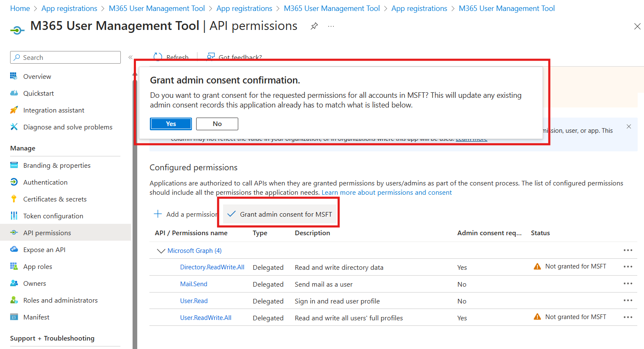This screenshot has height=349, width=644.
Task: Dismiss the blue information banner
Action: click(629, 126)
